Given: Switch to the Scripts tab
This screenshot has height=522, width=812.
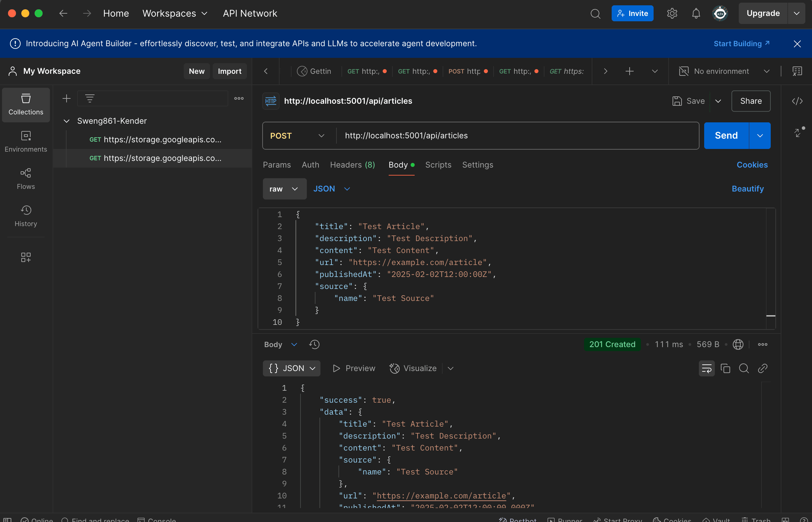Looking at the screenshot, I should 438,165.
